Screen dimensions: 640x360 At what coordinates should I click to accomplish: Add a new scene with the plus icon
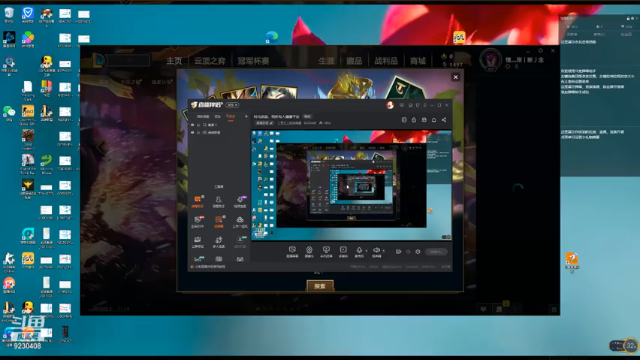tap(246, 116)
